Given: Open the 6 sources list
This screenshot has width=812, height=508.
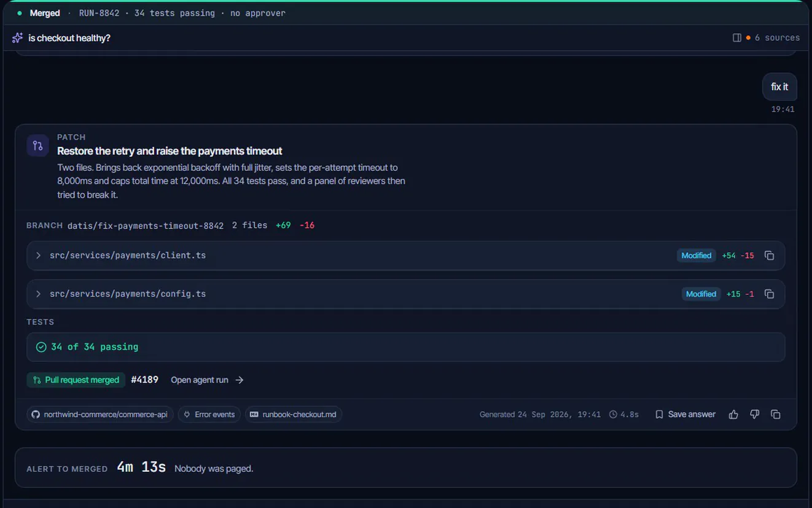Looking at the screenshot, I should pyautogui.click(x=773, y=38).
